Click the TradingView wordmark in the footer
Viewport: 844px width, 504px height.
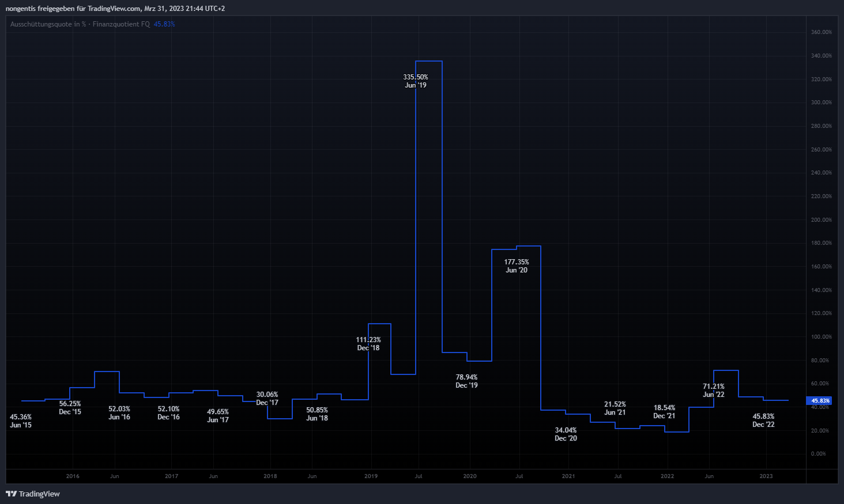[x=39, y=494]
